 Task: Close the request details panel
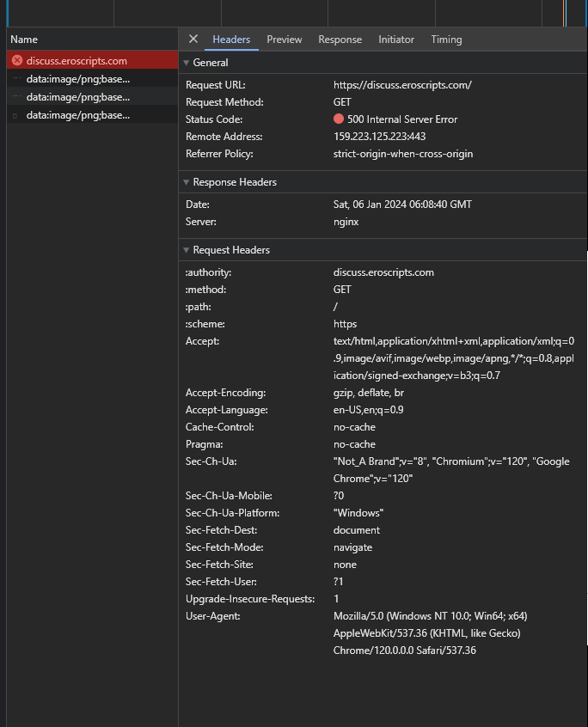[193, 40]
